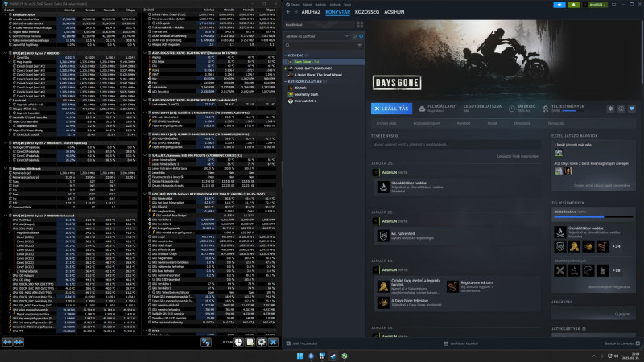Click HWiNFO blue X close-sensors icon
Screen dimensions: 644x362
(273, 343)
